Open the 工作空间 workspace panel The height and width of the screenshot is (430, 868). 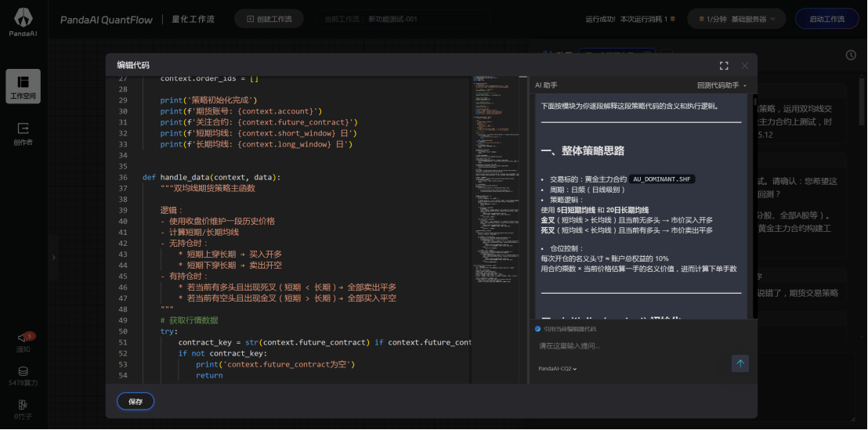[24, 86]
